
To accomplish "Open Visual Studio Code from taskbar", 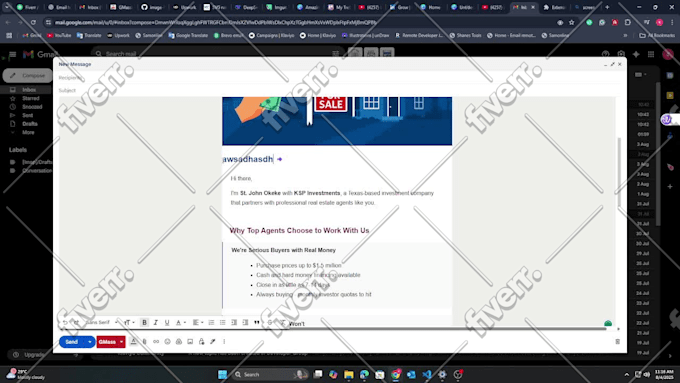I will tap(427, 374).
